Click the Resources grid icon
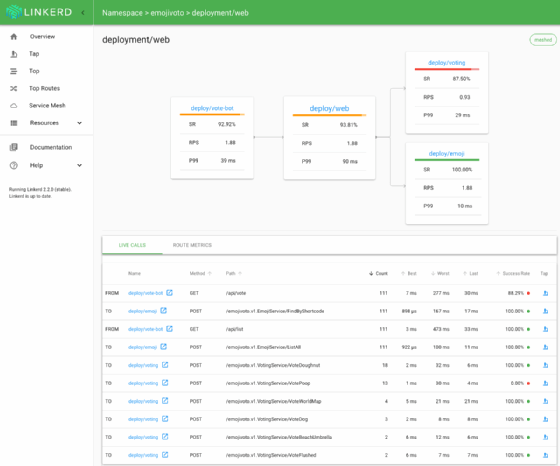 tap(14, 123)
